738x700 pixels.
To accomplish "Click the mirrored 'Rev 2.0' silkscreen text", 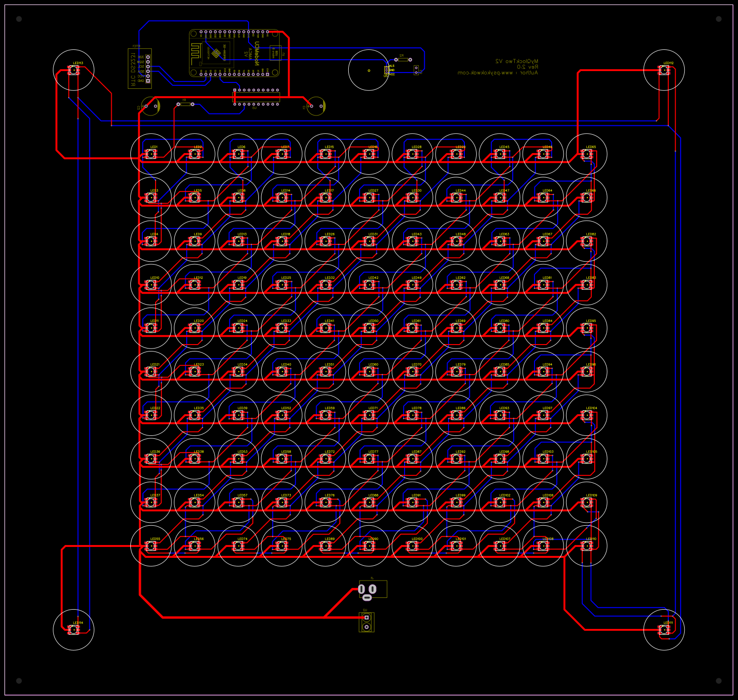I will (x=528, y=67).
